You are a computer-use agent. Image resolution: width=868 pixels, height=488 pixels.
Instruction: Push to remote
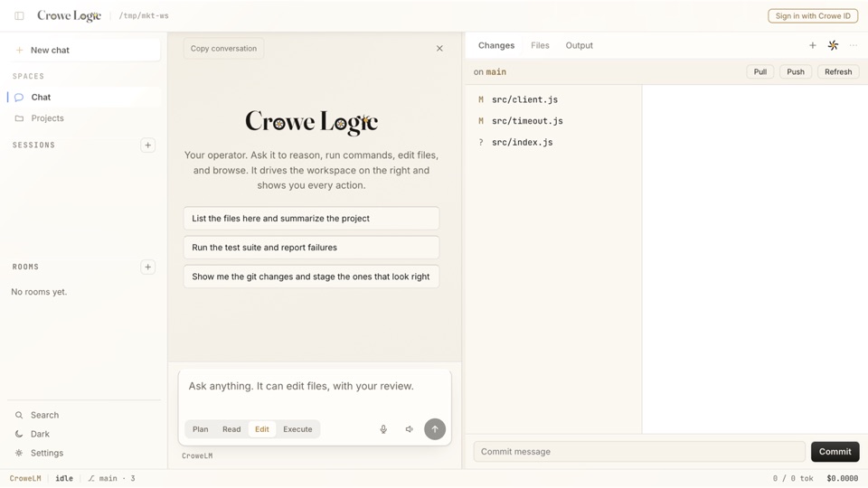(796, 72)
